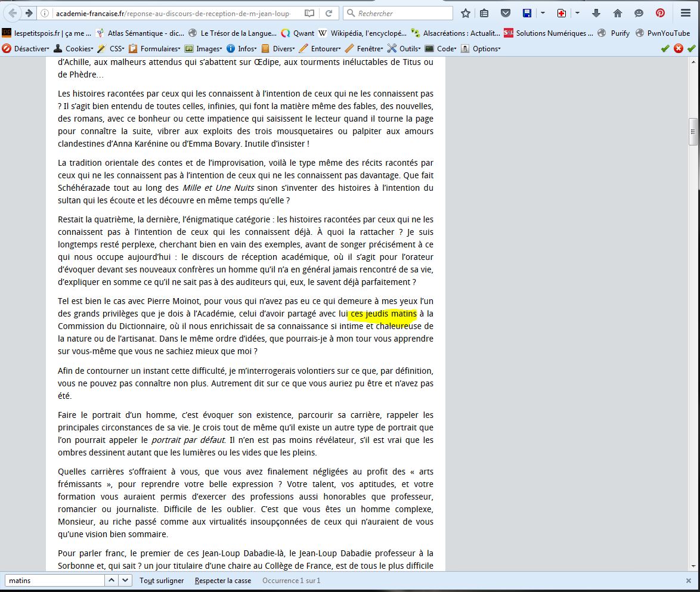Viewport: 700px width, 592px height.
Task: Click scrollbar up arrow
Action: tap(693, 62)
